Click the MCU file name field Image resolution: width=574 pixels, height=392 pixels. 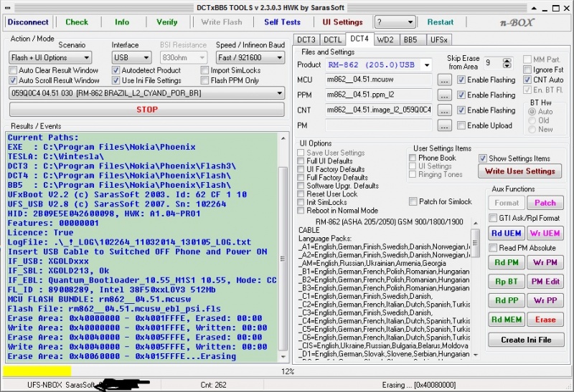click(x=379, y=80)
